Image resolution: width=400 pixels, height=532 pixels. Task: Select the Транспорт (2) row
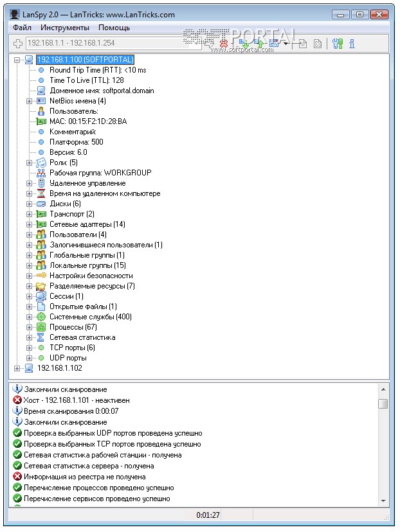point(72,214)
